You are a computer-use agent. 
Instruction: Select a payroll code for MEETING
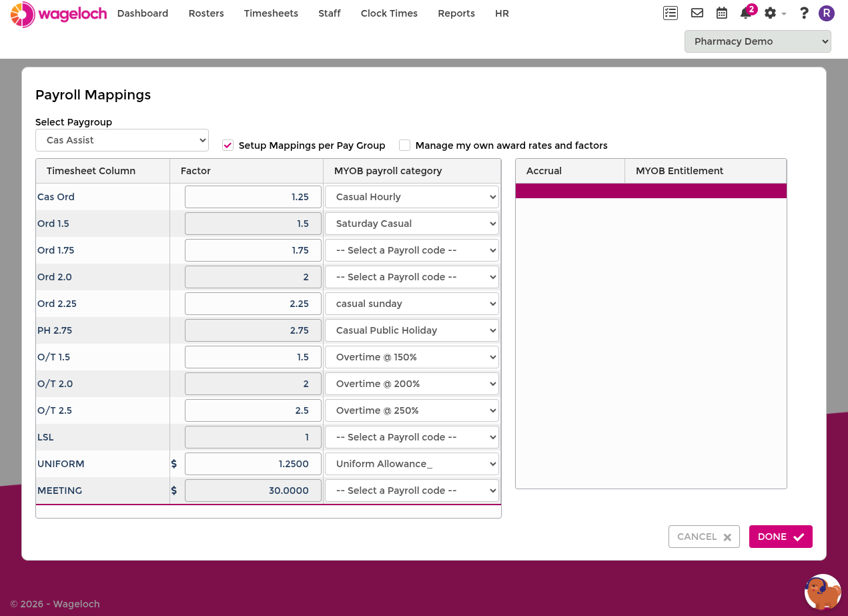click(x=412, y=491)
